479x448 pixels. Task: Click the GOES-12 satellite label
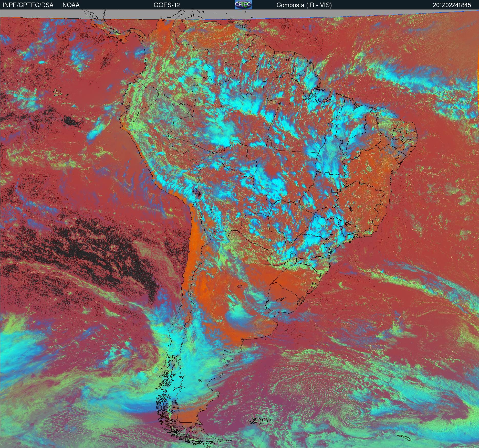click(x=166, y=5)
